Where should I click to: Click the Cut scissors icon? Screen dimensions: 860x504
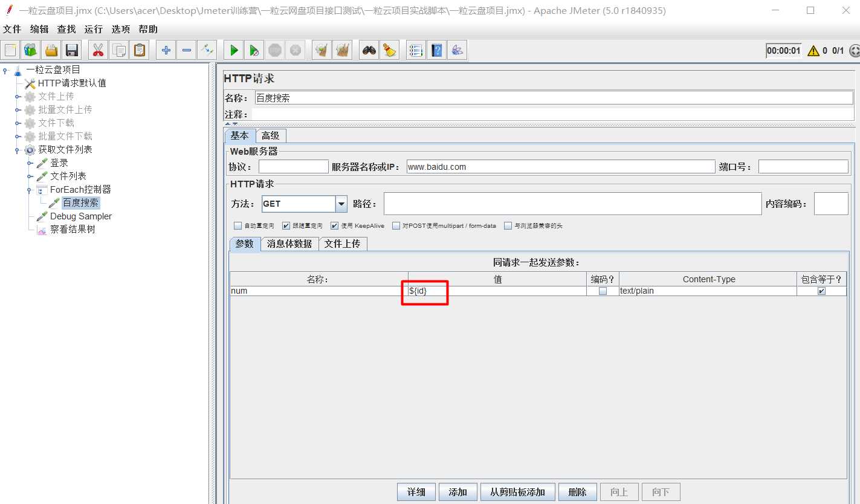pos(99,50)
